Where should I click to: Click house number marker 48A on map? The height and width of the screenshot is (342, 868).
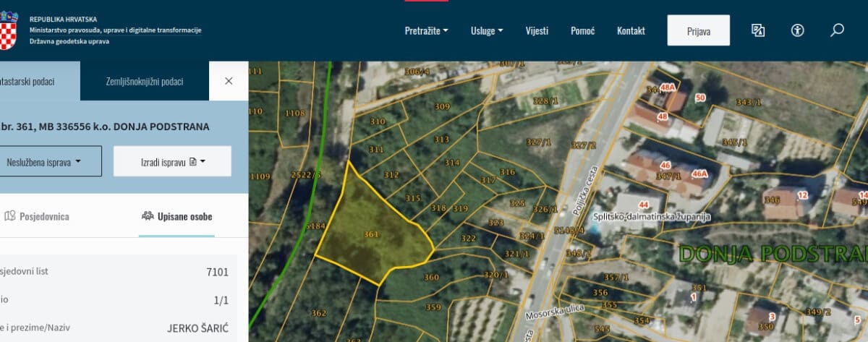coord(667,87)
